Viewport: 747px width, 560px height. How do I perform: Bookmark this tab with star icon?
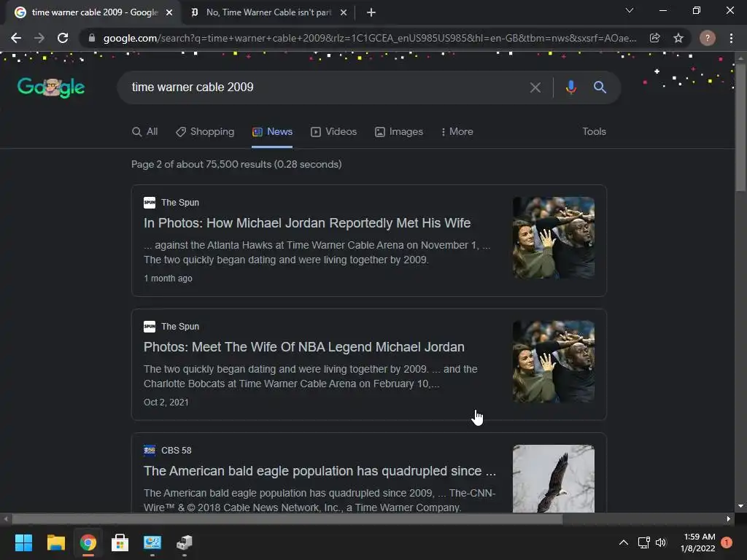pos(678,38)
